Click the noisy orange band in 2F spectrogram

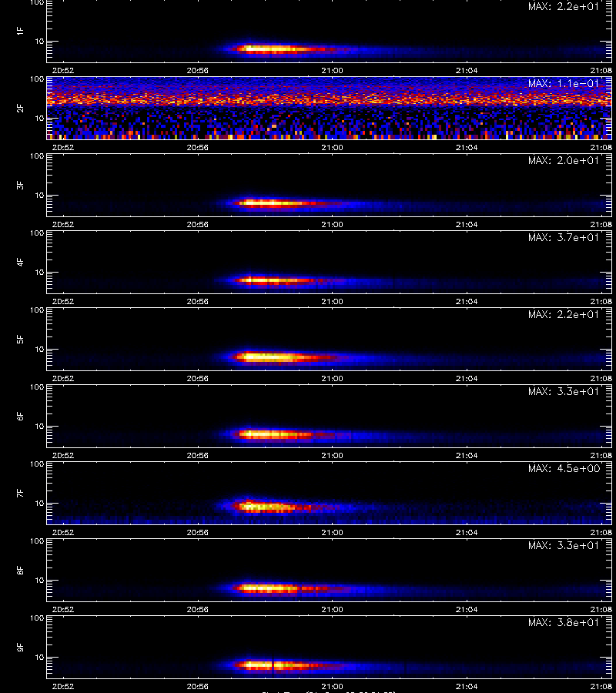(x=330, y=98)
